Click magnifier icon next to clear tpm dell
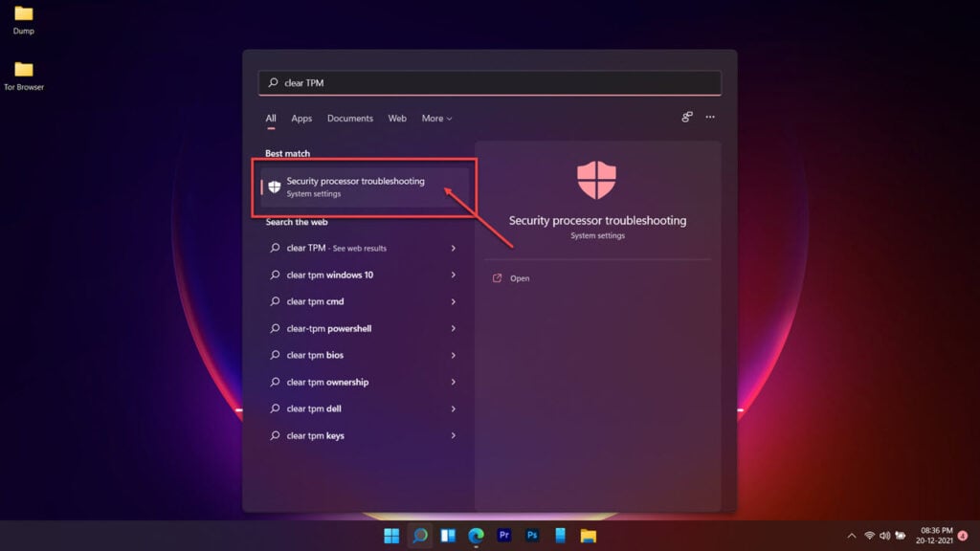Viewport: 980px width, 551px height. (275, 408)
